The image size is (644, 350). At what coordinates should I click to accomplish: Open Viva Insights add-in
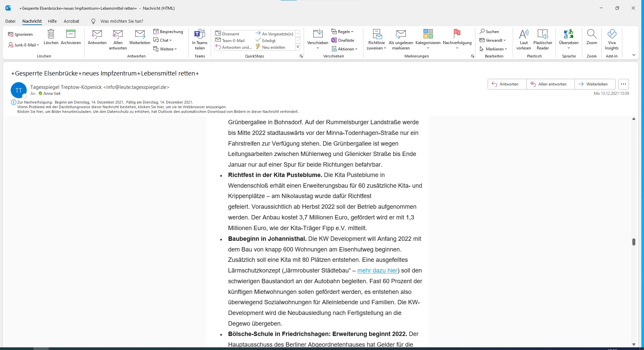click(612, 39)
